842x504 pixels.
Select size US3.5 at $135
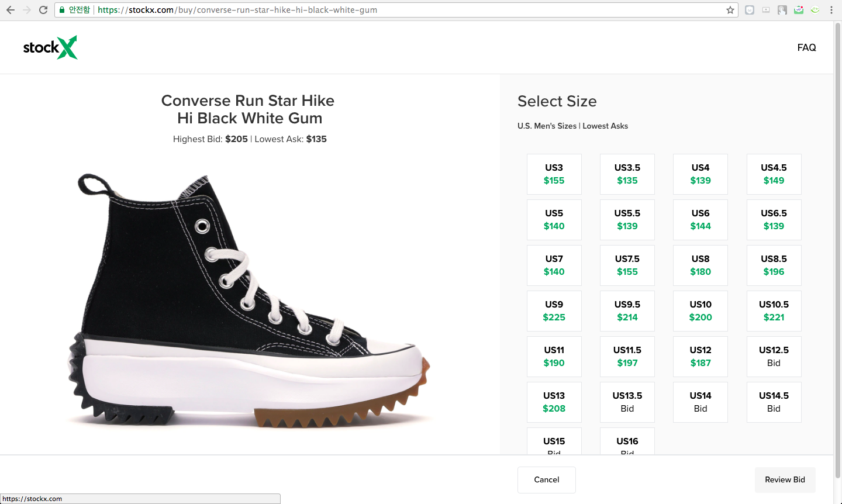(x=627, y=174)
